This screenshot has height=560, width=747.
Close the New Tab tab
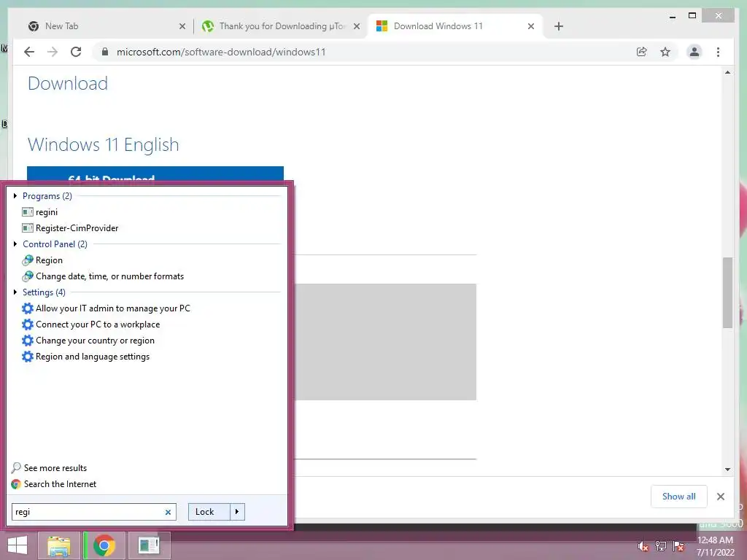(182, 26)
